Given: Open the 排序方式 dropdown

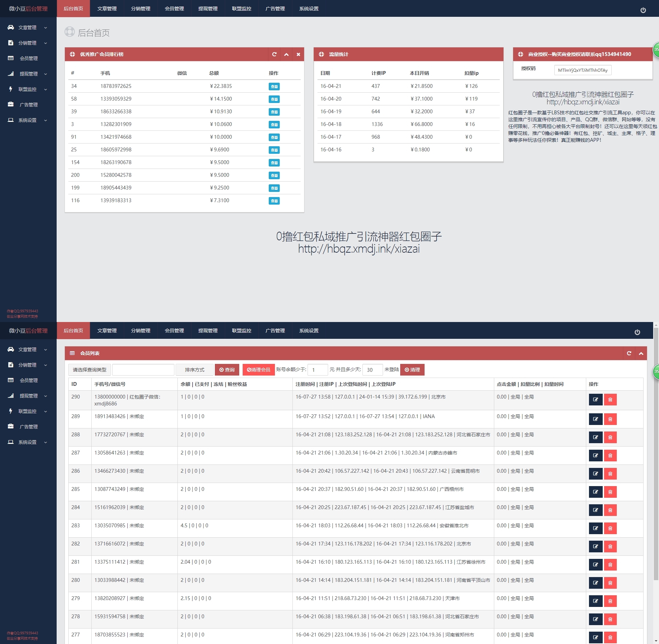Looking at the screenshot, I should pyautogui.click(x=194, y=370).
